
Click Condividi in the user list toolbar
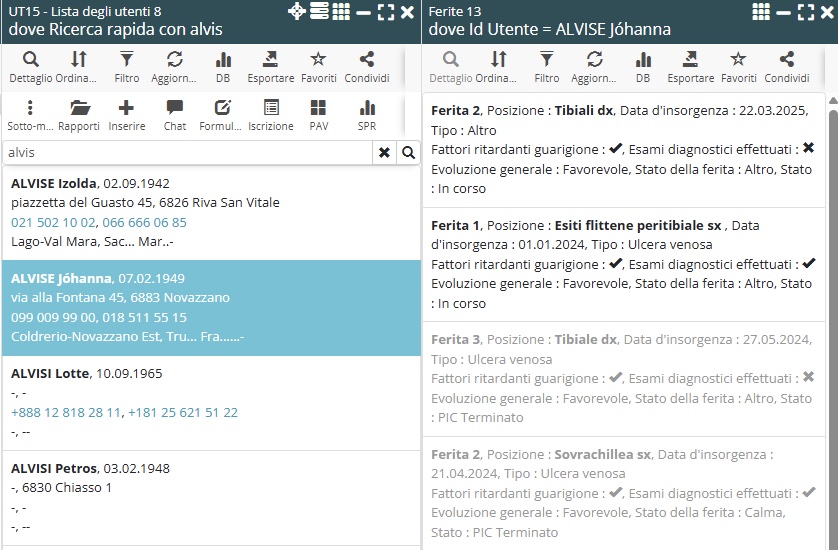click(366, 67)
